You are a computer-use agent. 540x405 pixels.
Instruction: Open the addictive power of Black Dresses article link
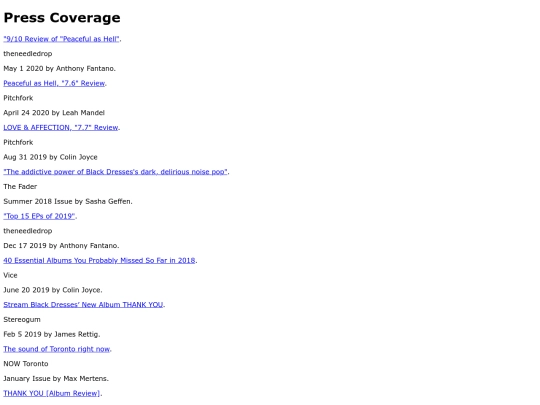[115, 172]
